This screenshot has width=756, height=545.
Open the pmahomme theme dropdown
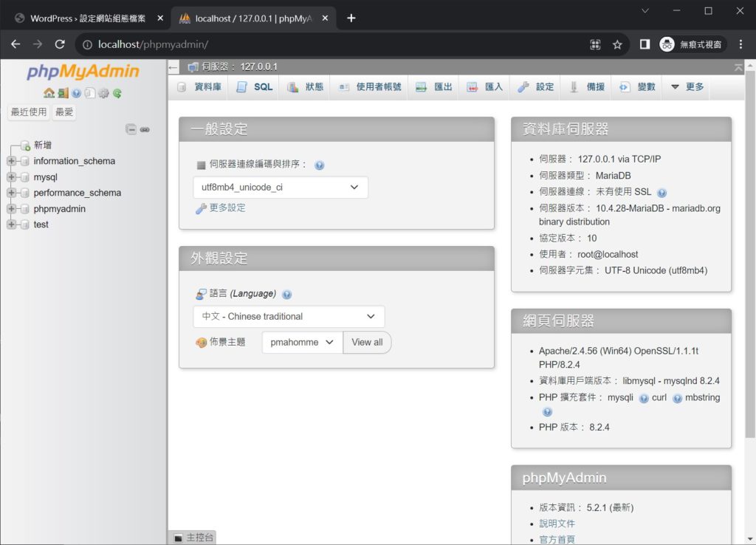click(x=302, y=343)
